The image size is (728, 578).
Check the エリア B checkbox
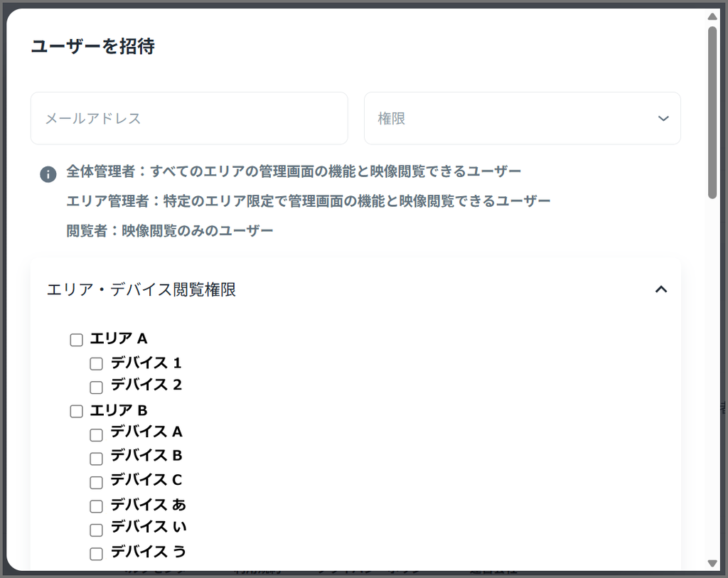coord(77,412)
